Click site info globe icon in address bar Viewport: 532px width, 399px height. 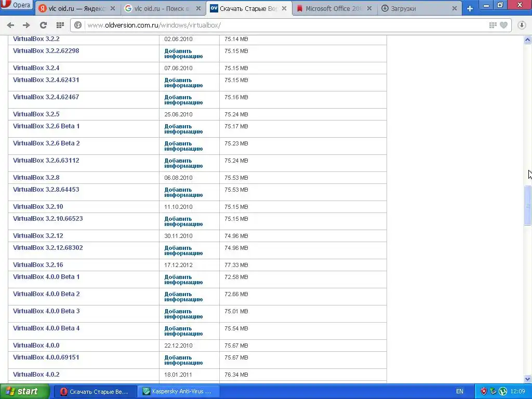tap(78, 25)
